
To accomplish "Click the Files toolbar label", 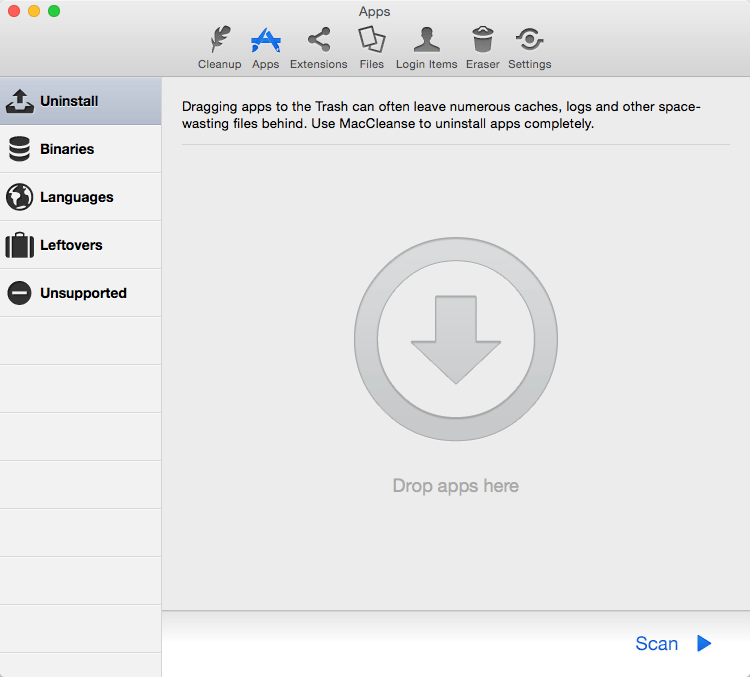I will tap(372, 64).
